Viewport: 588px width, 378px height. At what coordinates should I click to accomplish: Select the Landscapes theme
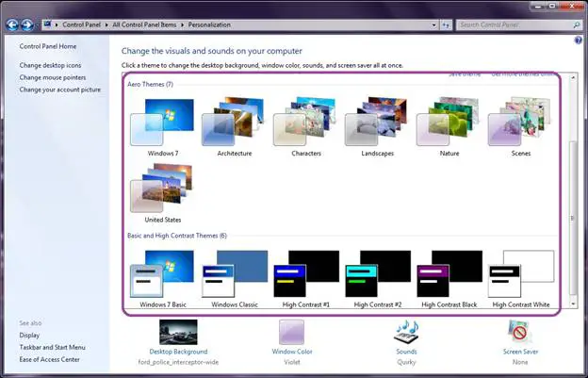pos(377,127)
